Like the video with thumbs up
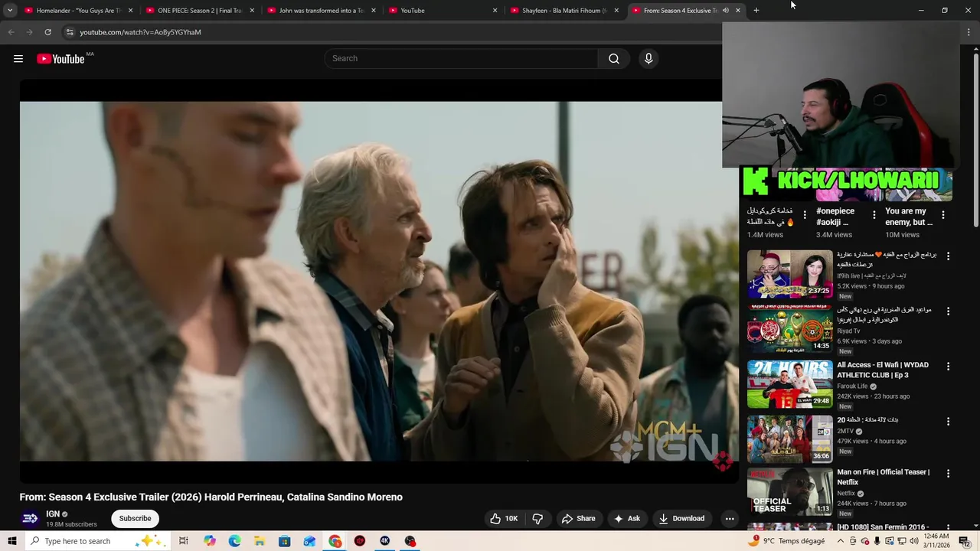Image resolution: width=980 pixels, height=551 pixels. point(504,519)
